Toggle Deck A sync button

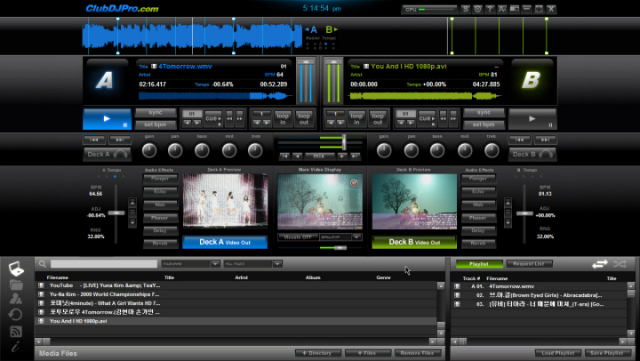[156, 113]
